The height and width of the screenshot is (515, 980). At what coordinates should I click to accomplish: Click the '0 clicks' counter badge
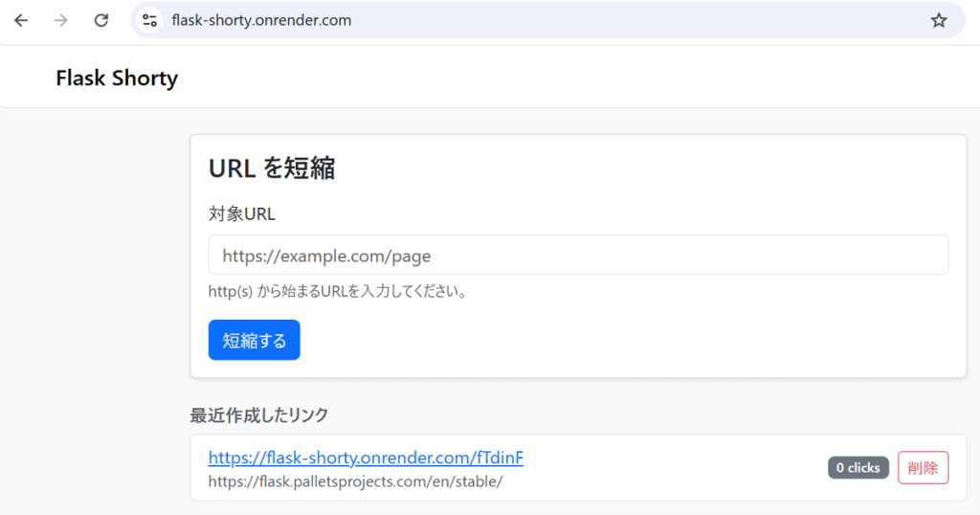pyautogui.click(x=858, y=468)
